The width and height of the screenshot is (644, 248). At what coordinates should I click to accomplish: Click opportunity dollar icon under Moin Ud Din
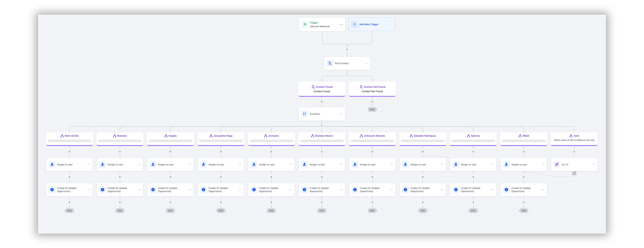(x=52, y=190)
